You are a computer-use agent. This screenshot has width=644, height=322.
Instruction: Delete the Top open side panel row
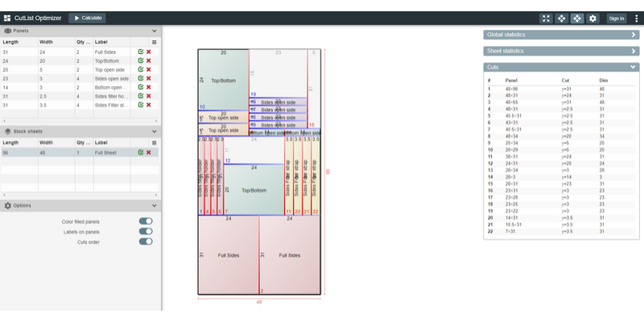pyautogui.click(x=149, y=70)
